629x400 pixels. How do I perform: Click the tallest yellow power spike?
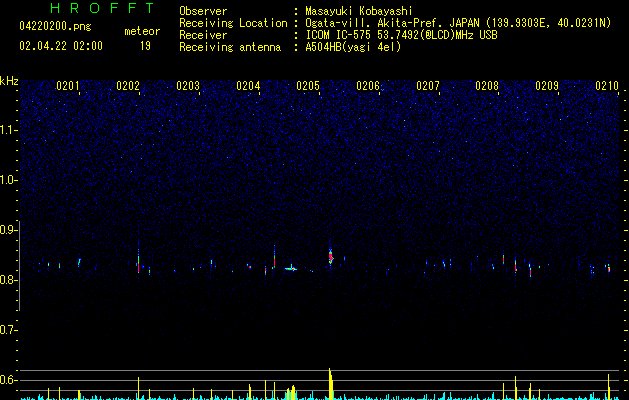tap(330, 384)
